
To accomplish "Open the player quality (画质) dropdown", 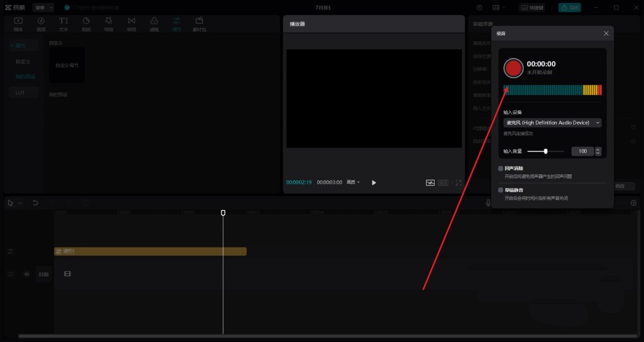I will click(x=354, y=182).
